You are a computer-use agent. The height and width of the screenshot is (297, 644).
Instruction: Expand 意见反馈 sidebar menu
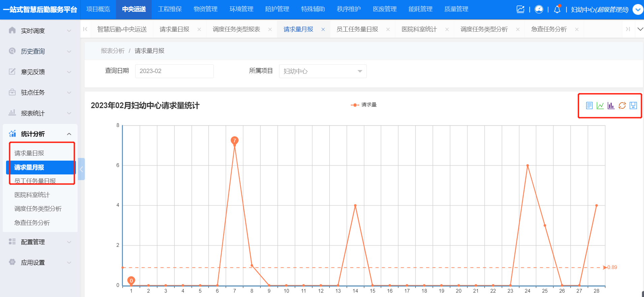tap(69, 72)
